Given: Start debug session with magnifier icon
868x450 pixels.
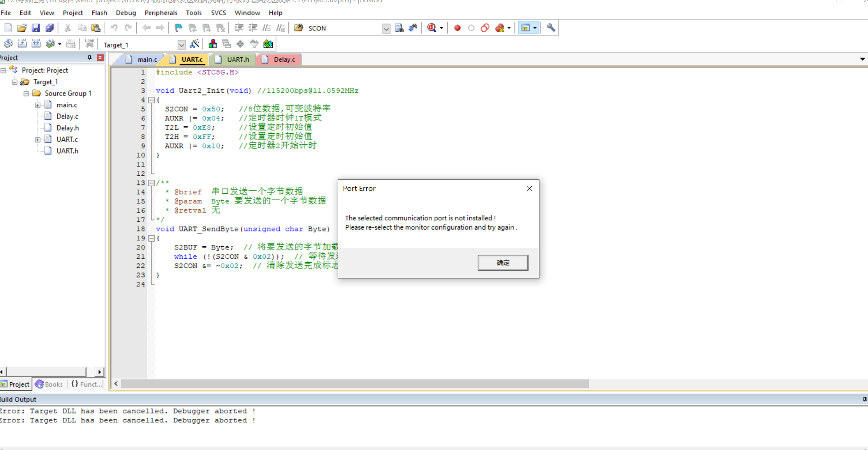Looking at the screenshot, I should [x=432, y=28].
